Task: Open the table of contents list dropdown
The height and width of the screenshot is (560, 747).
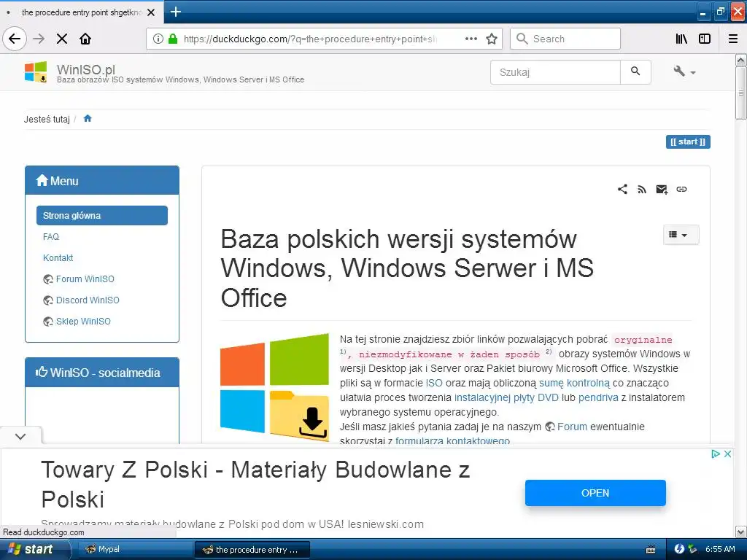Action: [x=681, y=234]
